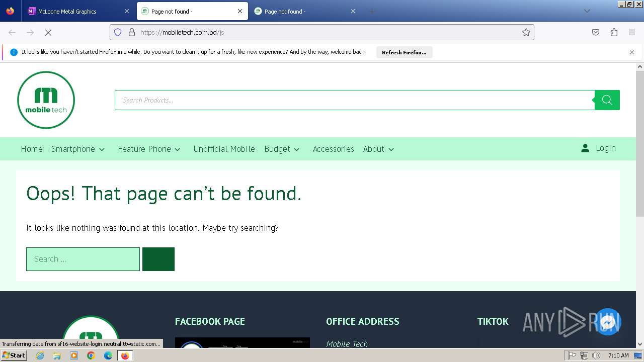644x362 pixels.
Task: Click the 404 page Search field
Action: pos(83,259)
